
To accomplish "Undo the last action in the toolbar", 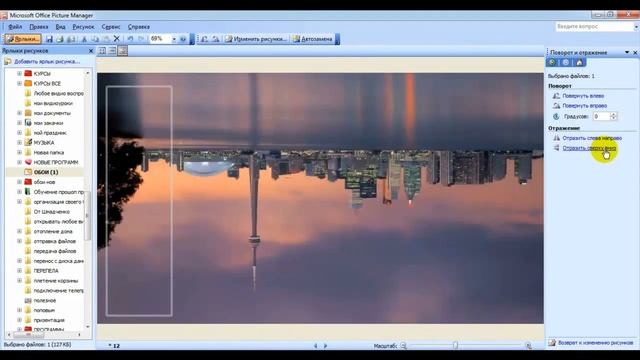I will point(130,39).
